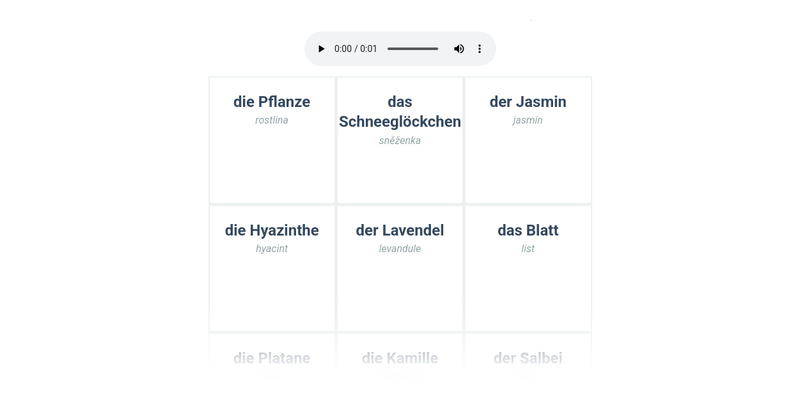800x400 pixels.
Task: Pick the "die Kamille" card
Action: coord(400,359)
